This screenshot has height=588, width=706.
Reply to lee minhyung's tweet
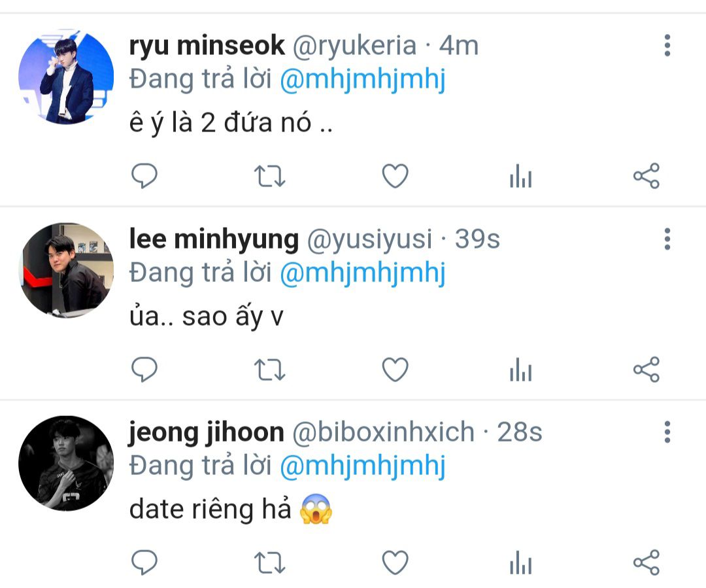click(144, 370)
